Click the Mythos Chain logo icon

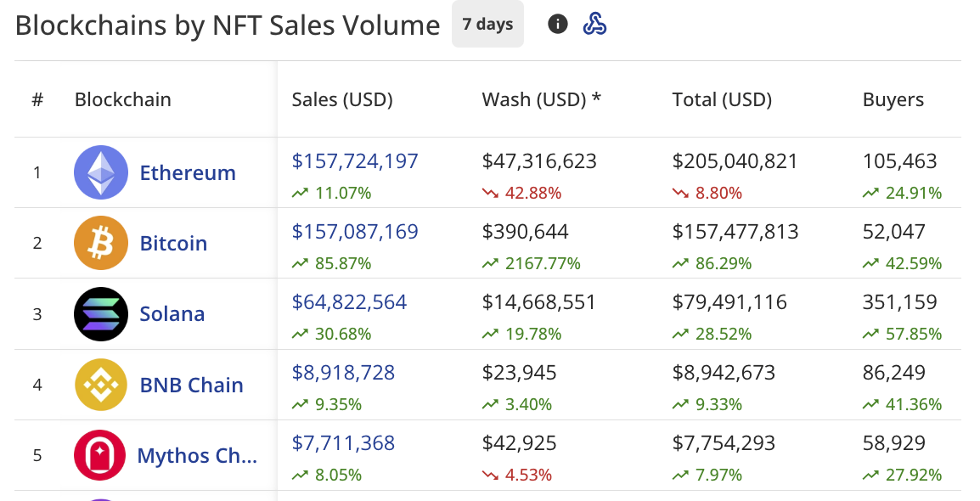[x=100, y=455]
